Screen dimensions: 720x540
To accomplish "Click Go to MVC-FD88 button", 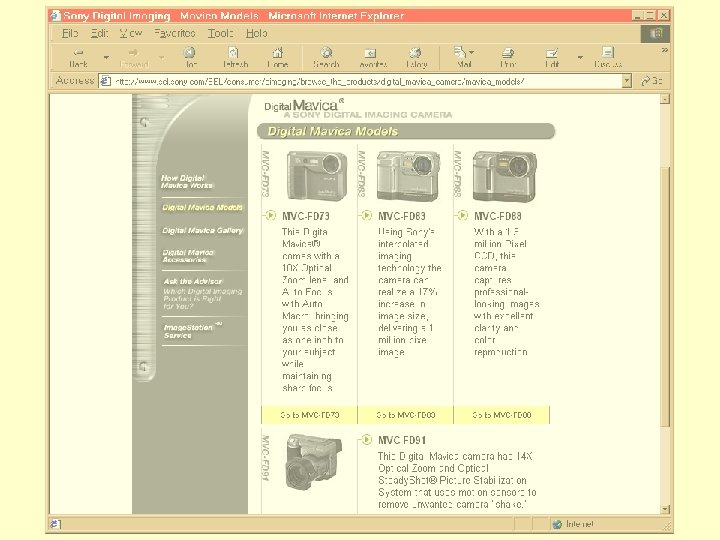I will [501, 415].
